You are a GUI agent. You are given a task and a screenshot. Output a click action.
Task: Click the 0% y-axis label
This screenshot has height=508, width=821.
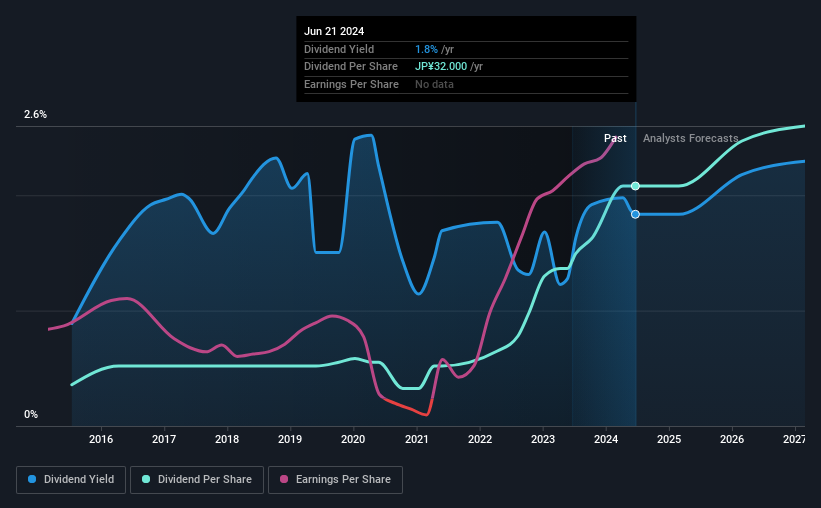click(x=31, y=415)
